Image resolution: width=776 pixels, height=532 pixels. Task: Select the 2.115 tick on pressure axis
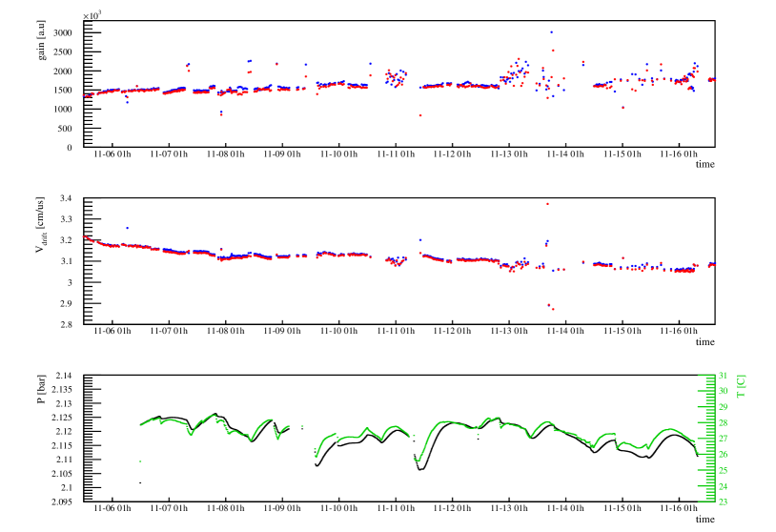pyautogui.click(x=62, y=446)
